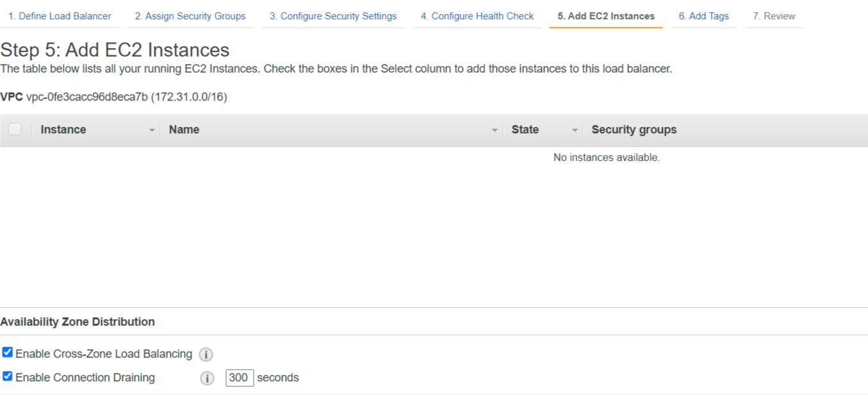Image resolution: width=868 pixels, height=414 pixels.
Task: Click the Instance column header
Action: [63, 129]
